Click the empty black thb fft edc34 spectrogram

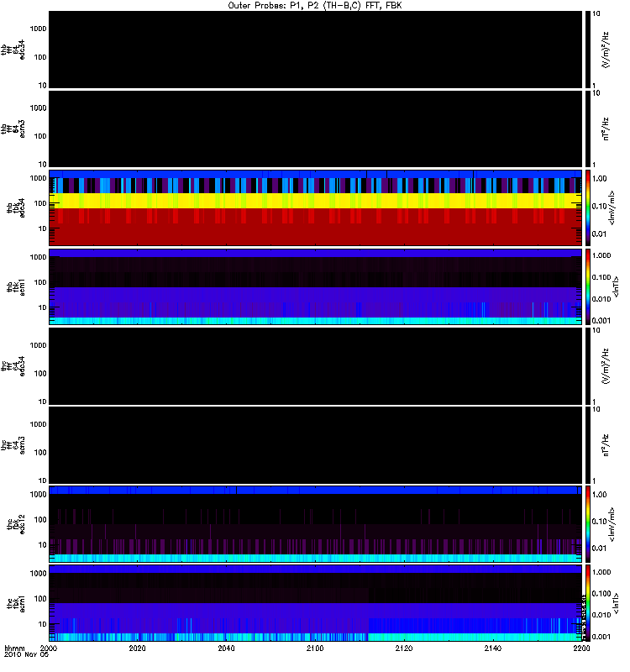pyautogui.click(x=315, y=50)
